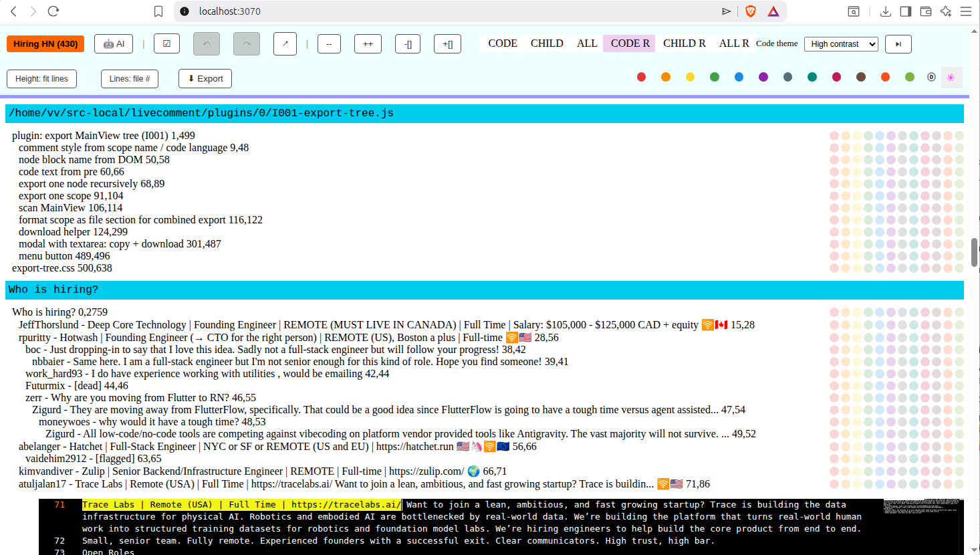Select 'plugin: export MainView tree (I001)' row
The width and height of the screenshot is (980, 555).
104,136
